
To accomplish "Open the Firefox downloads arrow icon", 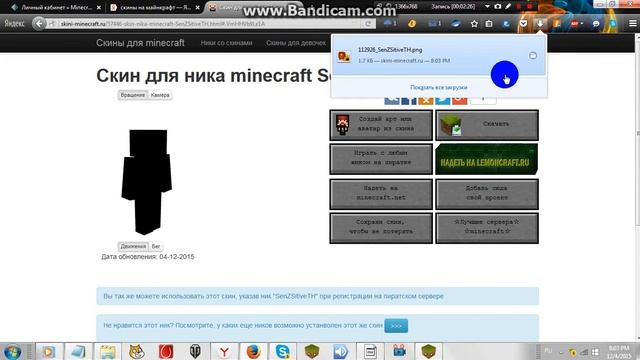I will pyautogui.click(x=540, y=24).
